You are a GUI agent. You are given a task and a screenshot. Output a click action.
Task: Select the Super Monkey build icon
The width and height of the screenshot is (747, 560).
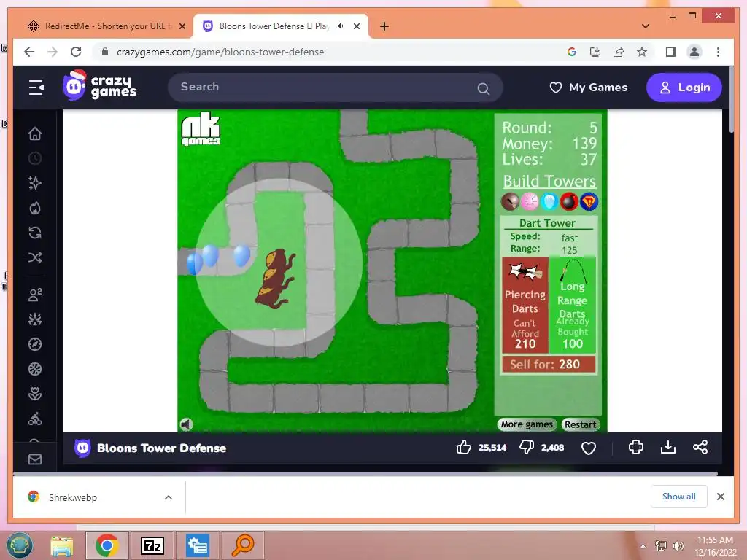coord(589,201)
